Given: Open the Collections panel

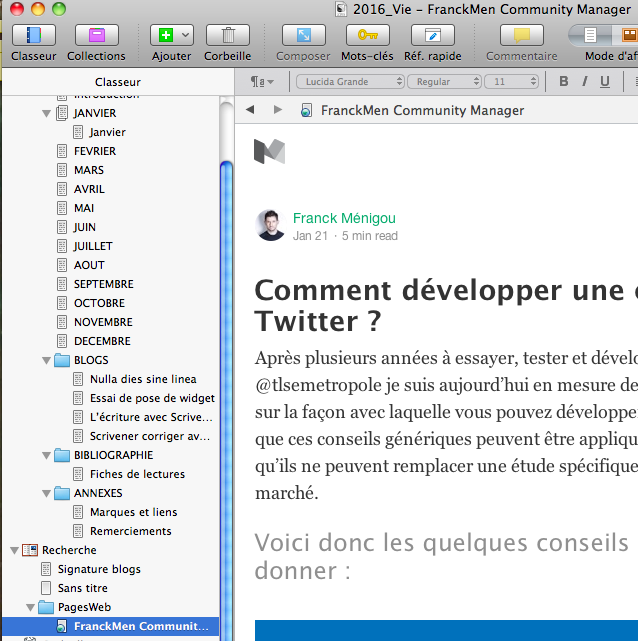Looking at the screenshot, I should coord(96,36).
